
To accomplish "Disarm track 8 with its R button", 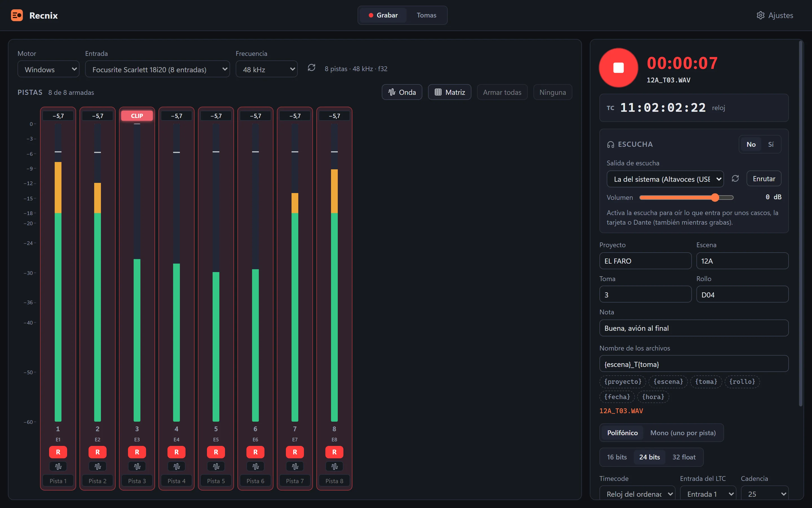I will pyautogui.click(x=335, y=452).
